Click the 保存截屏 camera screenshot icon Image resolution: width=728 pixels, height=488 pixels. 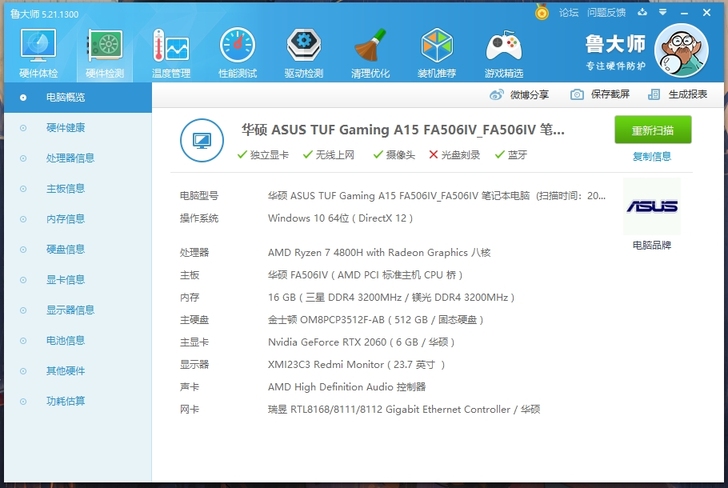(577, 94)
